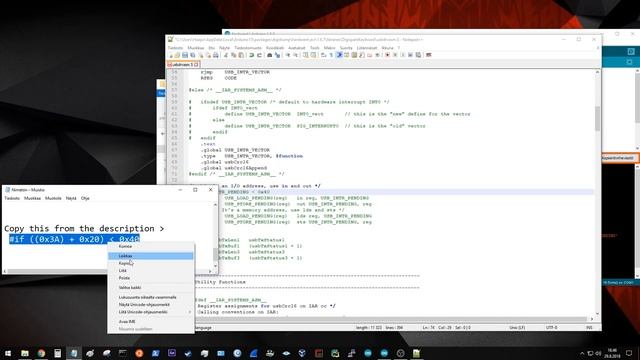Expand Lisää Unicode-ohjausmerkki submenu
Screen dimensions: 640x360
(x=151, y=312)
